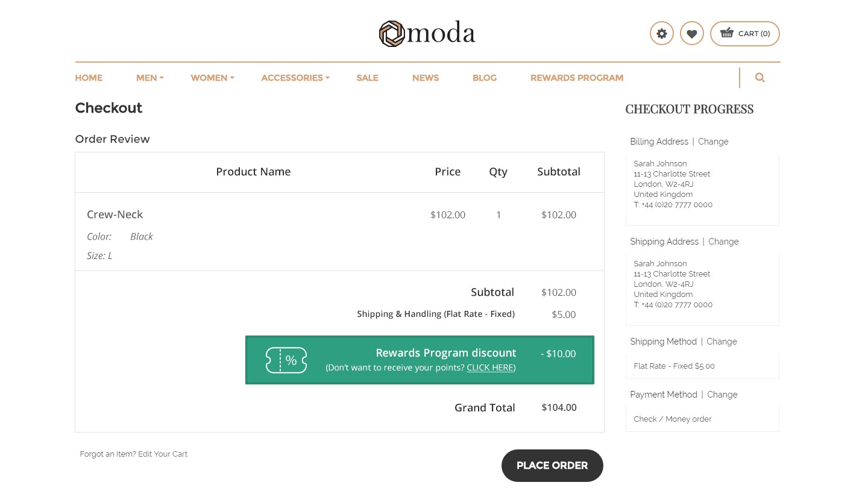This screenshot has width=868, height=500.
Task: Click the search magnifier icon
Action: click(760, 78)
